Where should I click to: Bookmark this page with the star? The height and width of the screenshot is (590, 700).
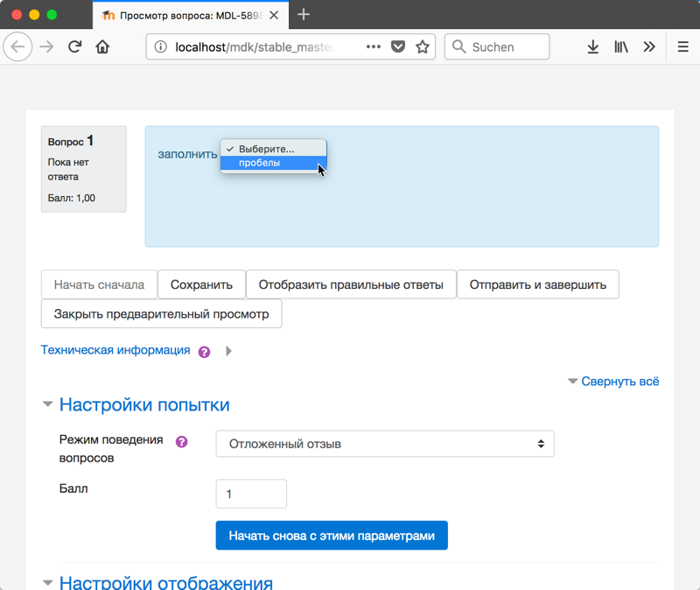(423, 46)
